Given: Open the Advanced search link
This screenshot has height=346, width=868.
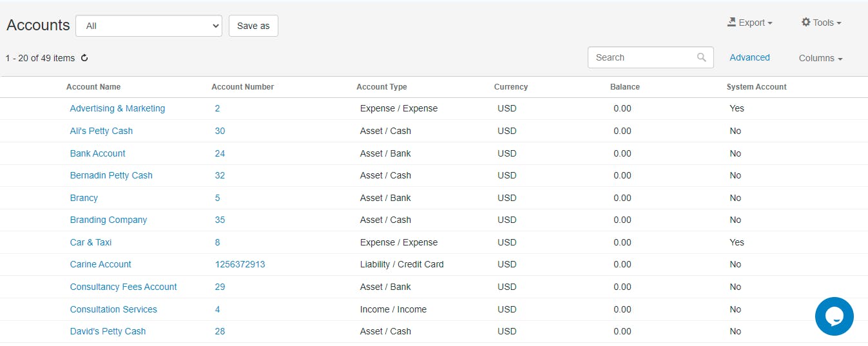Looking at the screenshot, I should coord(749,57).
